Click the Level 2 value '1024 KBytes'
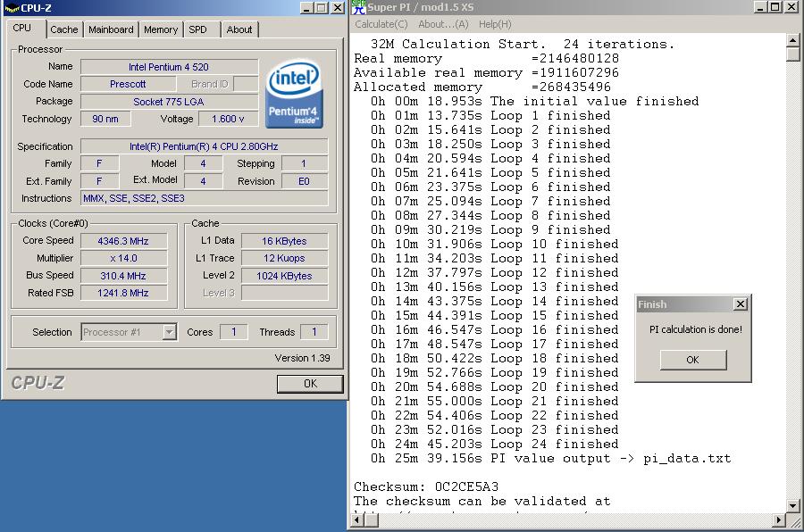The image size is (804, 532). (285, 276)
